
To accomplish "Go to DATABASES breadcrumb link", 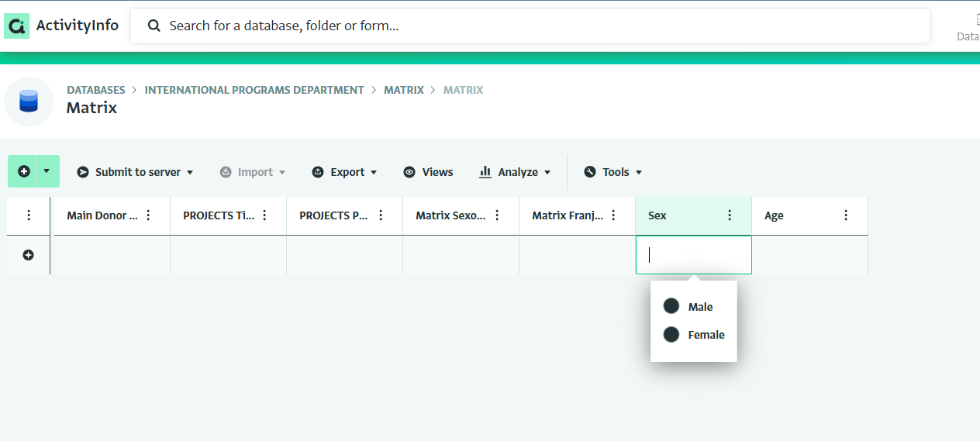I will 95,90.
